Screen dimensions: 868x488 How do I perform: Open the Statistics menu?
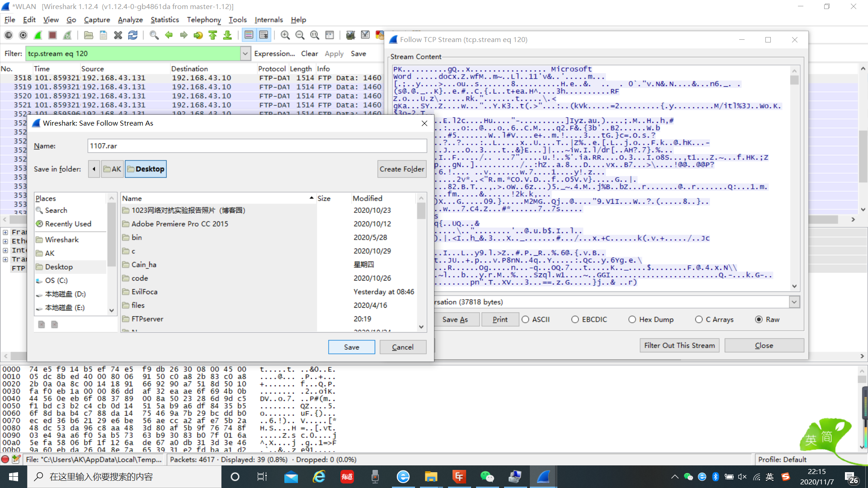tap(165, 20)
